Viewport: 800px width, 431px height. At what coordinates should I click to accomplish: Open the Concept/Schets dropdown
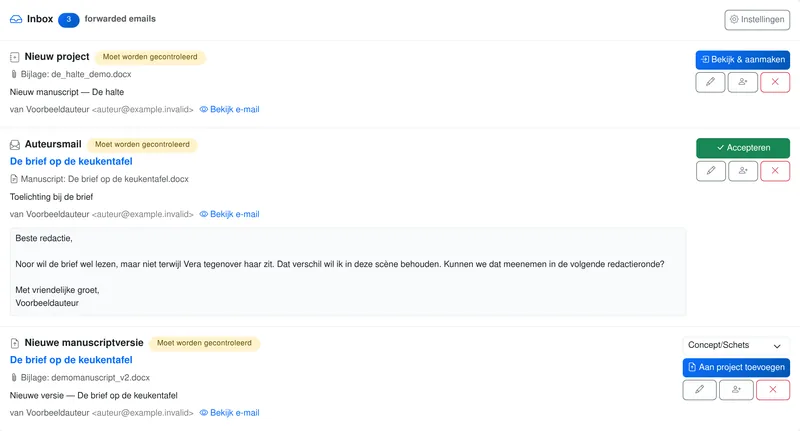736,345
